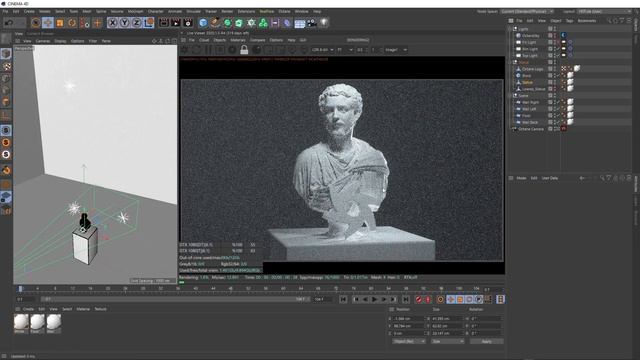Select the Octane Camera object

(531, 129)
